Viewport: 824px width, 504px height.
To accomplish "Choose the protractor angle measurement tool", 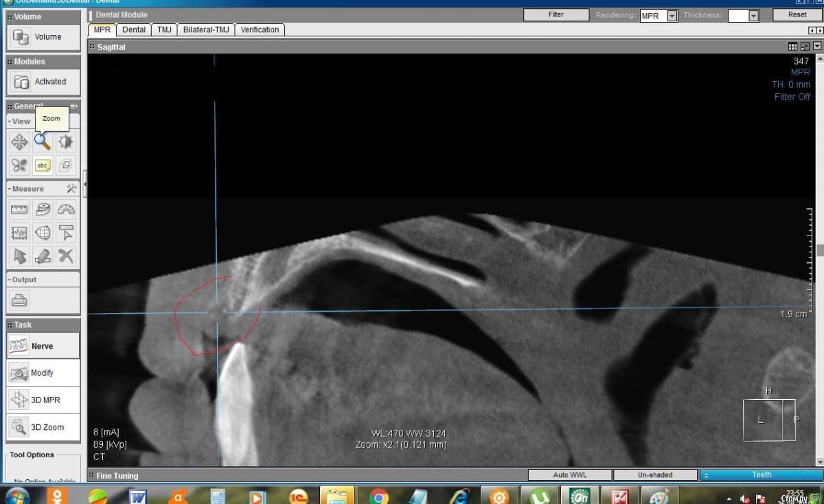I will click(x=66, y=209).
